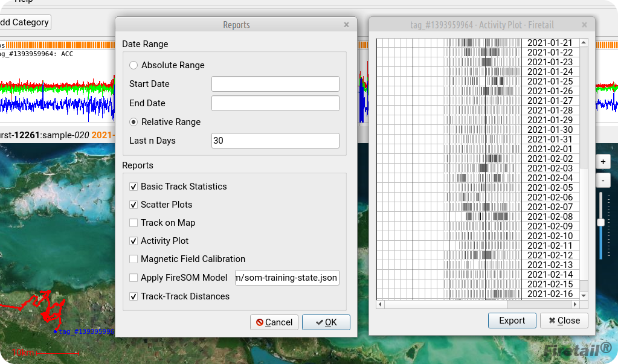Check the Apply FireSOM Model option
The height and width of the screenshot is (364, 618).
[x=134, y=278]
